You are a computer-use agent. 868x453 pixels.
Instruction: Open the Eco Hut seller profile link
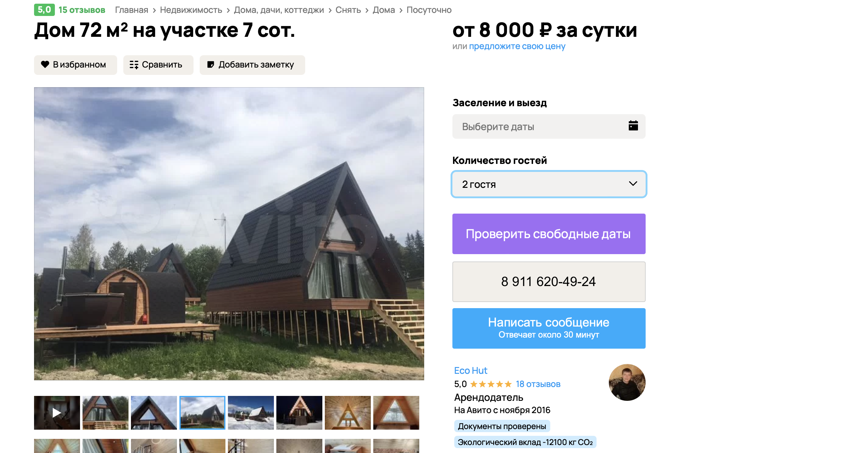tap(470, 370)
